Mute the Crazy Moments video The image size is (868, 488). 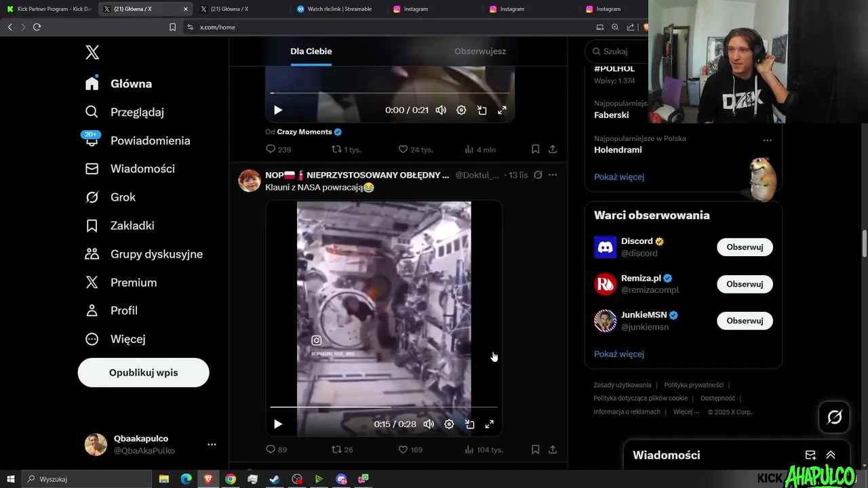pyautogui.click(x=441, y=110)
